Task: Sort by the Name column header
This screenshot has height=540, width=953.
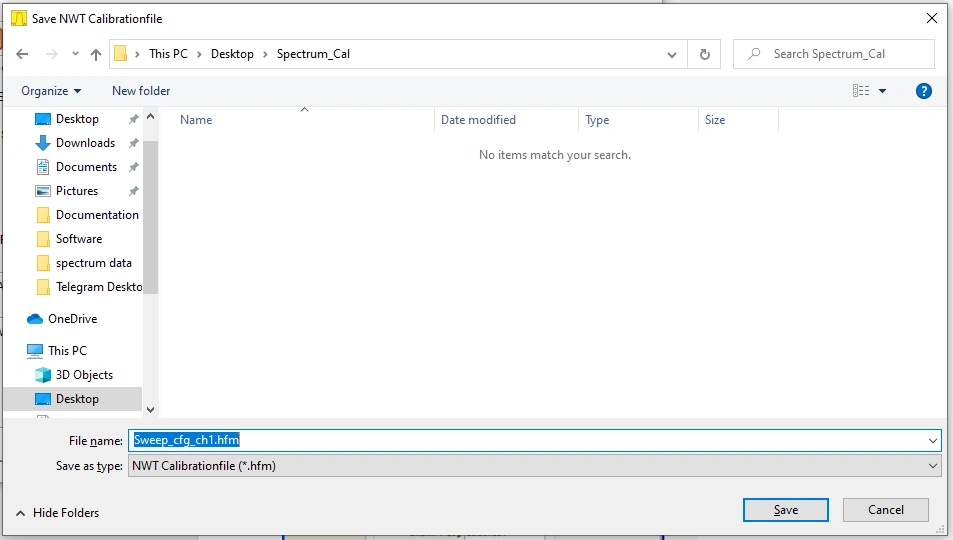Action: pyautogui.click(x=298, y=120)
